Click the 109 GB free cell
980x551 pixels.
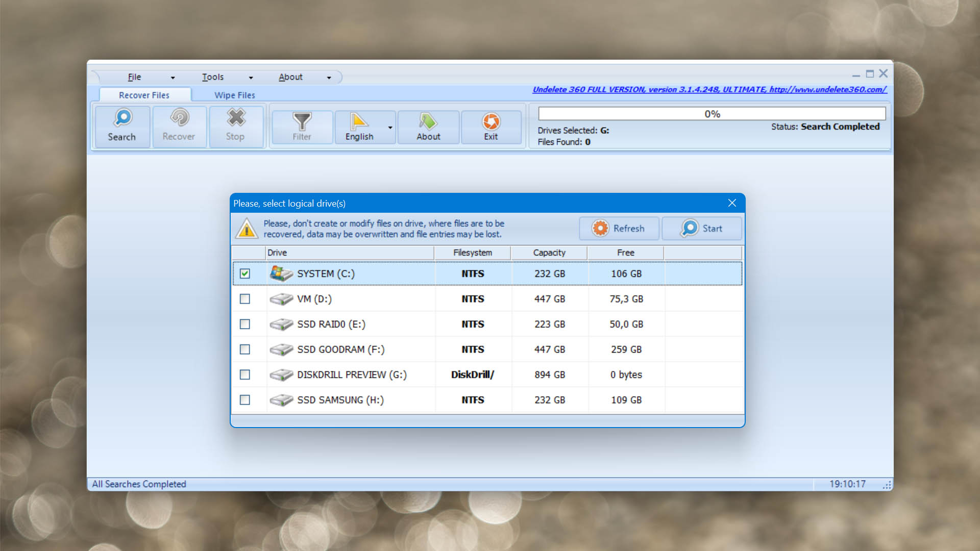626,400
